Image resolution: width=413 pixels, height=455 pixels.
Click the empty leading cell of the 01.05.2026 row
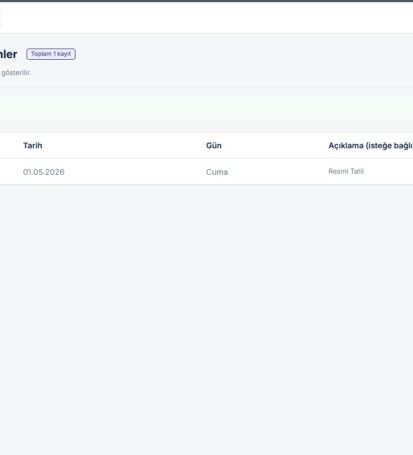(x=10, y=172)
